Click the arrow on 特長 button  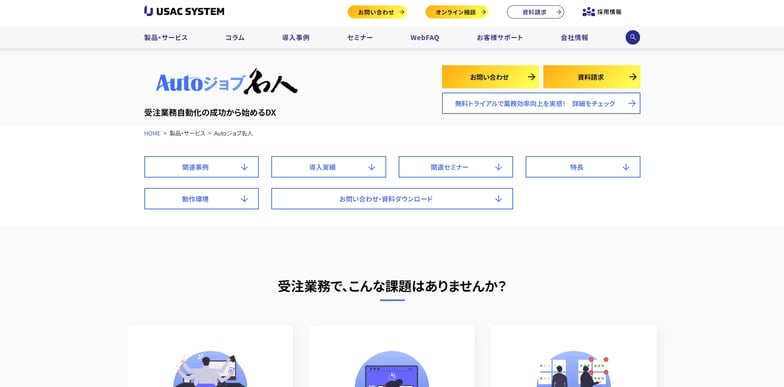(x=626, y=167)
